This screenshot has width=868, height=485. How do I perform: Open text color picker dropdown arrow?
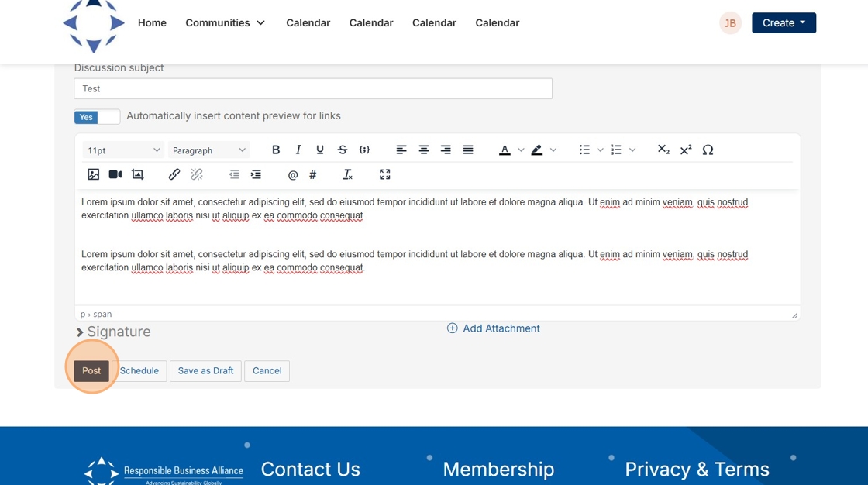coord(521,150)
